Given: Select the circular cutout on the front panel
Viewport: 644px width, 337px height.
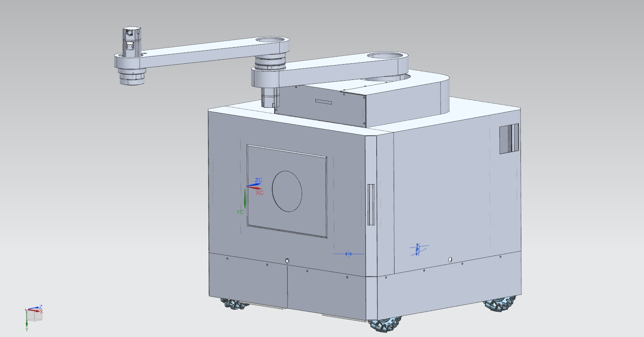Looking at the screenshot, I should 287,191.
